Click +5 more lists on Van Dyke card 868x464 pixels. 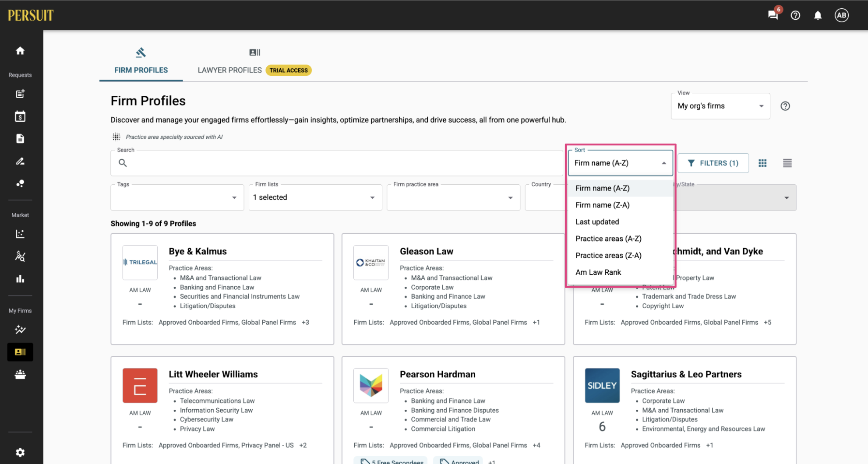[767, 323]
